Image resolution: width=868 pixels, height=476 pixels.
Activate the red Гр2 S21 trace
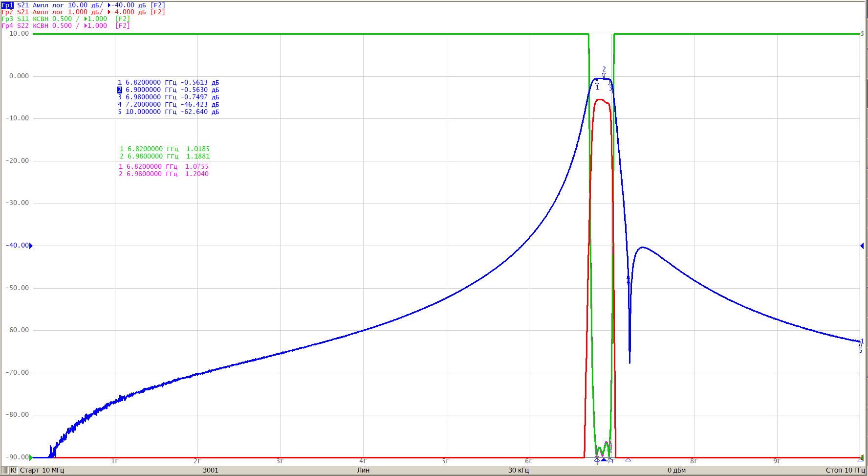pyautogui.click(x=83, y=12)
